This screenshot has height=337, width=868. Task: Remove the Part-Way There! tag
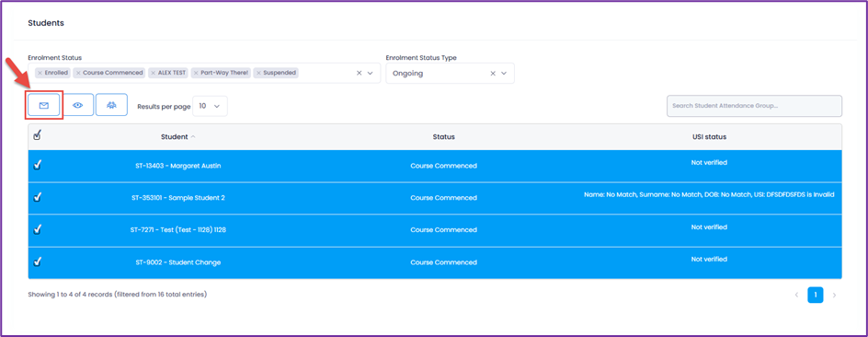click(196, 73)
